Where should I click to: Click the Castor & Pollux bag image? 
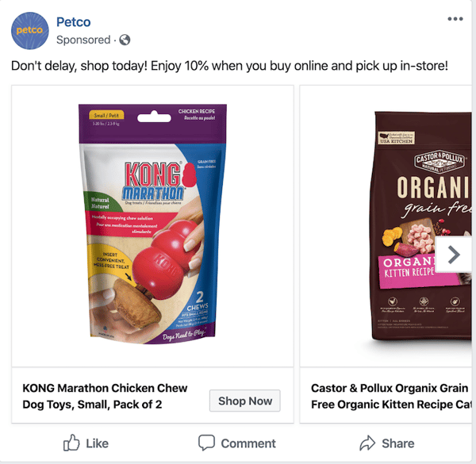coord(413,225)
